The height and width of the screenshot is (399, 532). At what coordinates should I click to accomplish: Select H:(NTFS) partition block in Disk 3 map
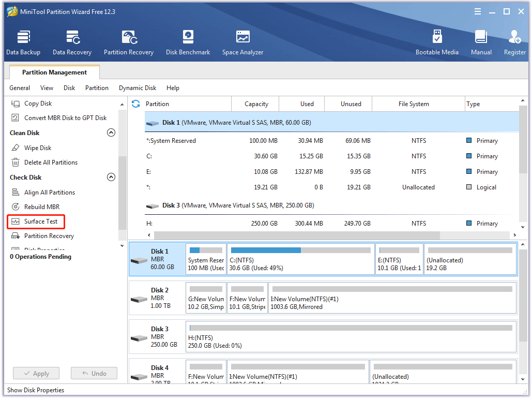(351, 336)
